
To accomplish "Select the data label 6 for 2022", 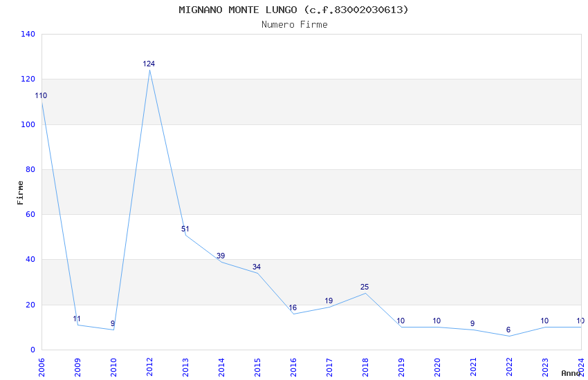I will click(x=508, y=330).
